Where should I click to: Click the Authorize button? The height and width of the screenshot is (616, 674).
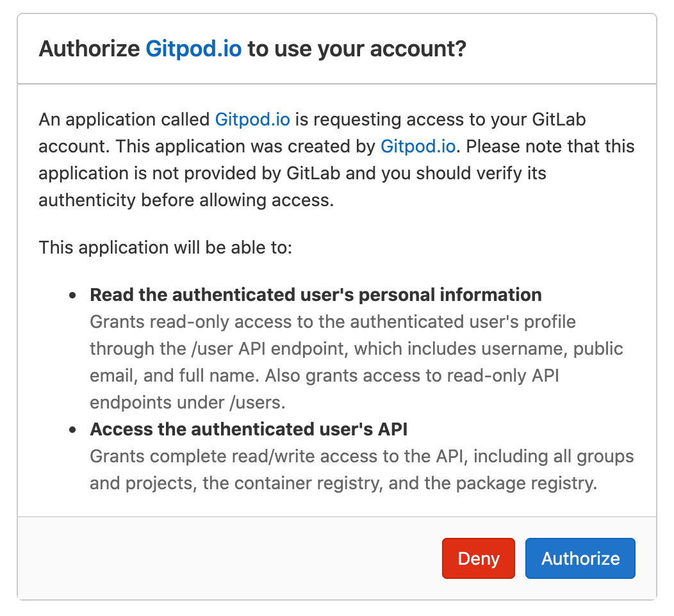[x=580, y=558]
